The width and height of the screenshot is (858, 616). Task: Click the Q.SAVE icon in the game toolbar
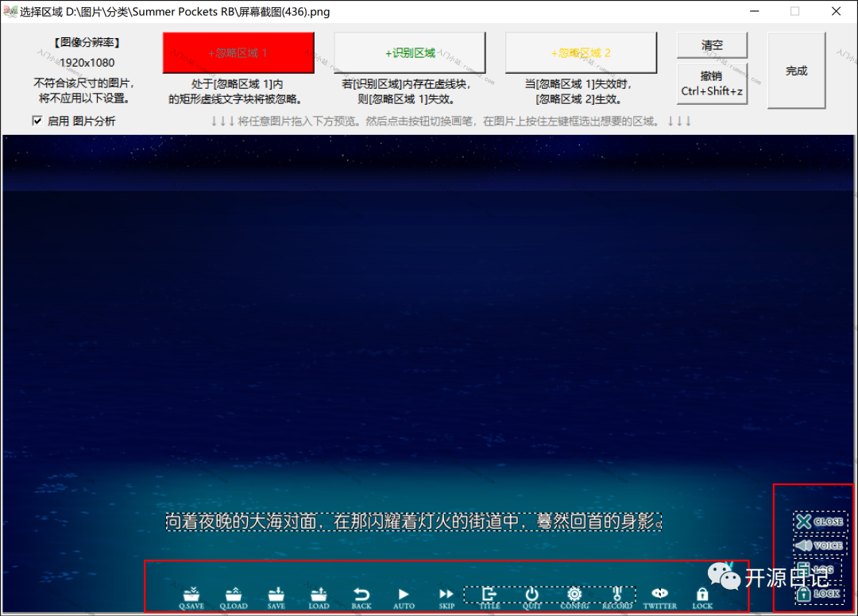[191, 597]
